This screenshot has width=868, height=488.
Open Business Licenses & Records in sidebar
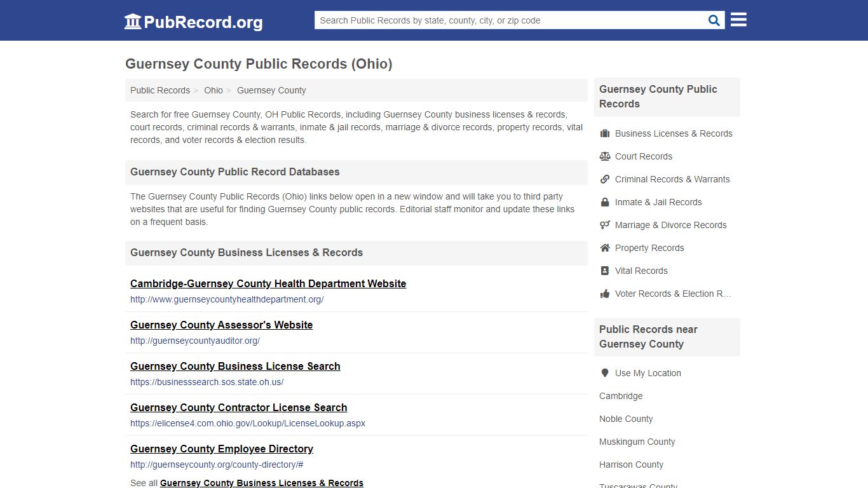674,133
